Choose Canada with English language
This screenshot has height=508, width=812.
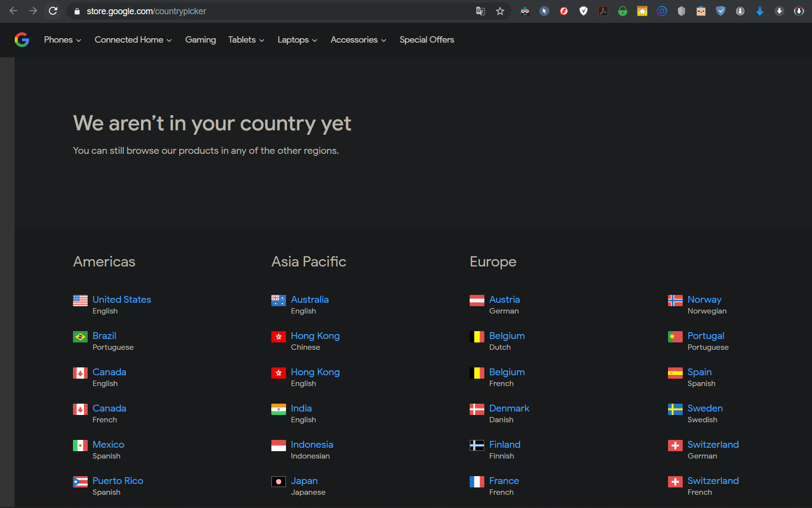point(109,372)
